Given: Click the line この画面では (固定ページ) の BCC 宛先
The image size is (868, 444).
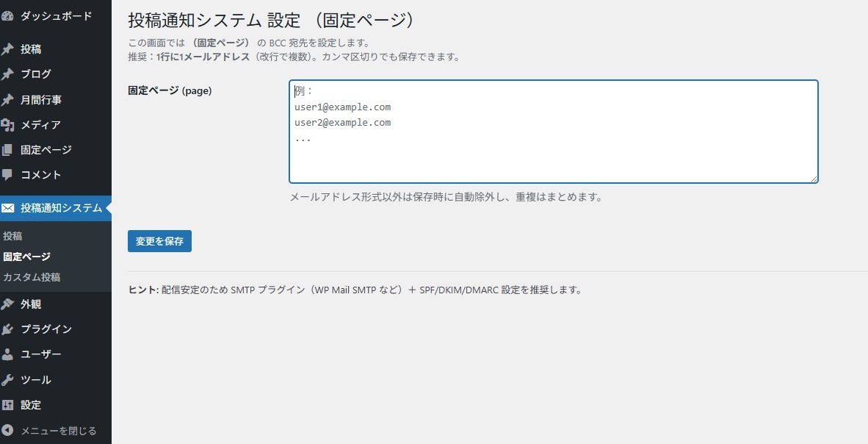Looking at the screenshot, I should [x=249, y=43].
